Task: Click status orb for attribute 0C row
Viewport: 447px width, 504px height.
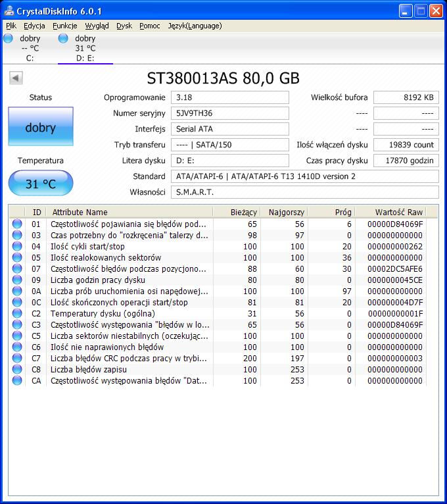Action: pyautogui.click(x=17, y=303)
